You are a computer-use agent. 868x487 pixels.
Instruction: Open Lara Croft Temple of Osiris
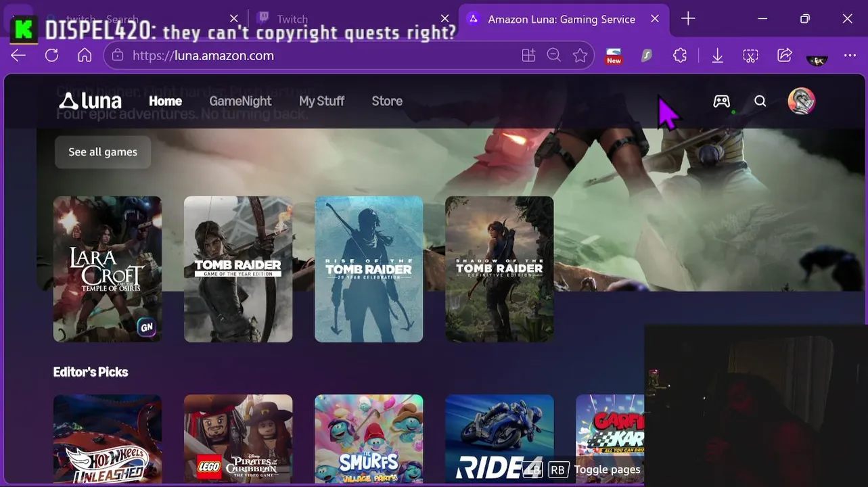tap(108, 269)
